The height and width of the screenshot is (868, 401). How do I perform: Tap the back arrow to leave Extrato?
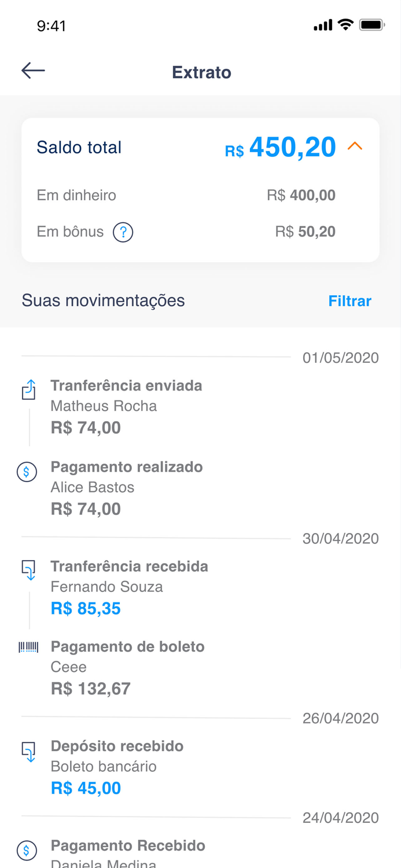click(32, 70)
